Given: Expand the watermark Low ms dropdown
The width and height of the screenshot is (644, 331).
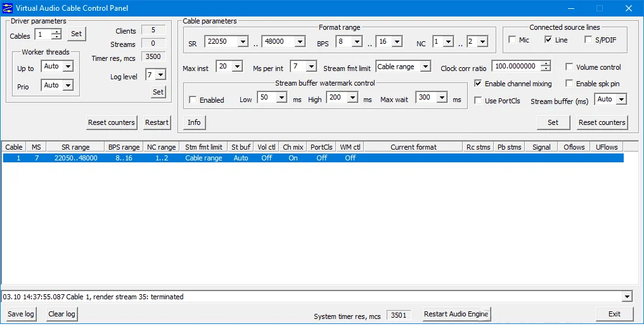Looking at the screenshot, I should pos(281,97).
